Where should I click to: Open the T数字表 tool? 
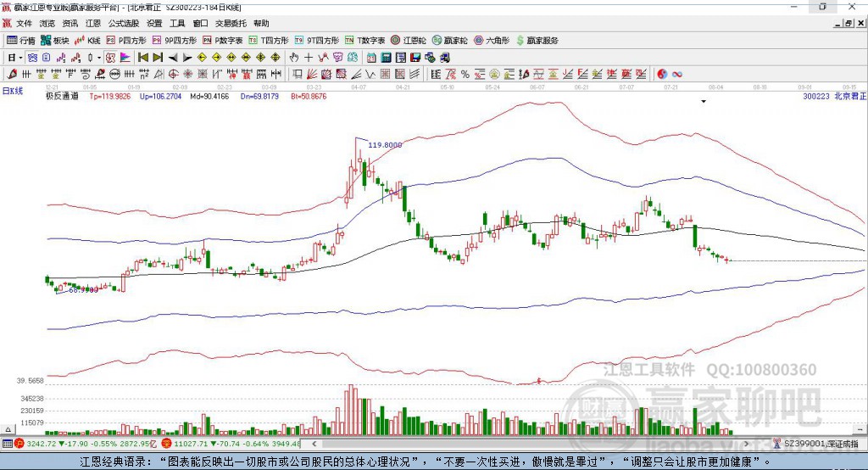click(364, 41)
